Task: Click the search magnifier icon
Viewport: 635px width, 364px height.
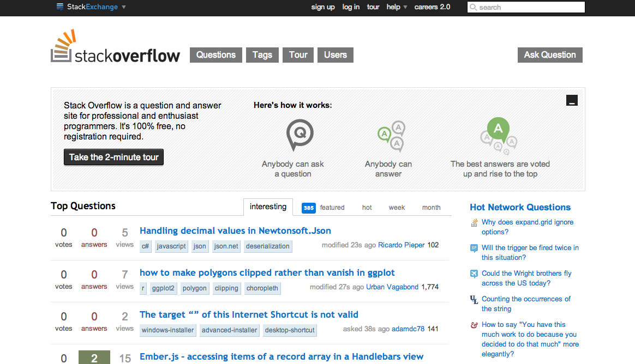Action: click(473, 7)
